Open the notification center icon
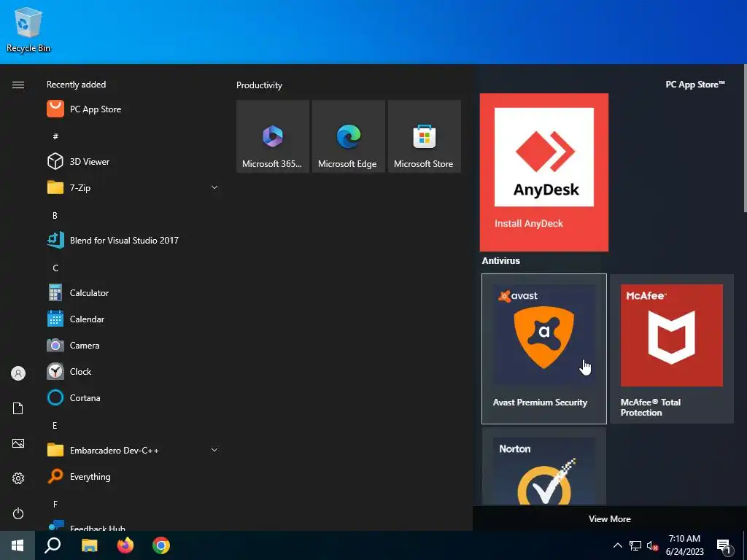The height and width of the screenshot is (560, 747). pos(724,546)
